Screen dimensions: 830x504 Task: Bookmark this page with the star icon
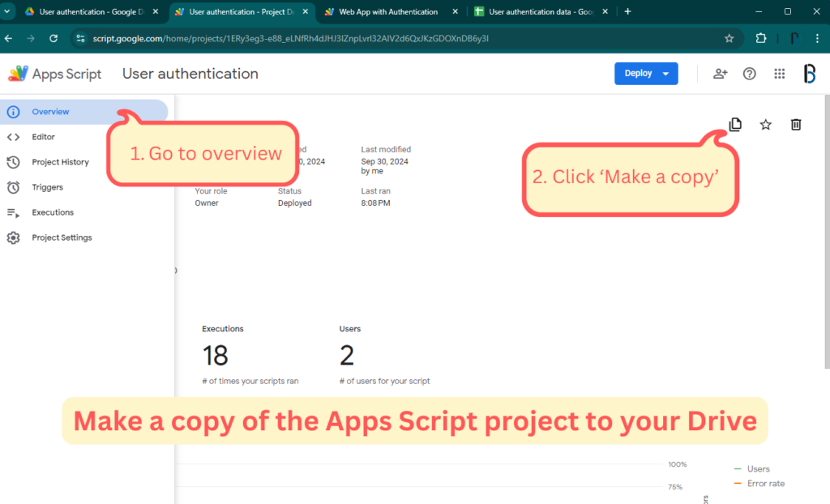pos(729,38)
